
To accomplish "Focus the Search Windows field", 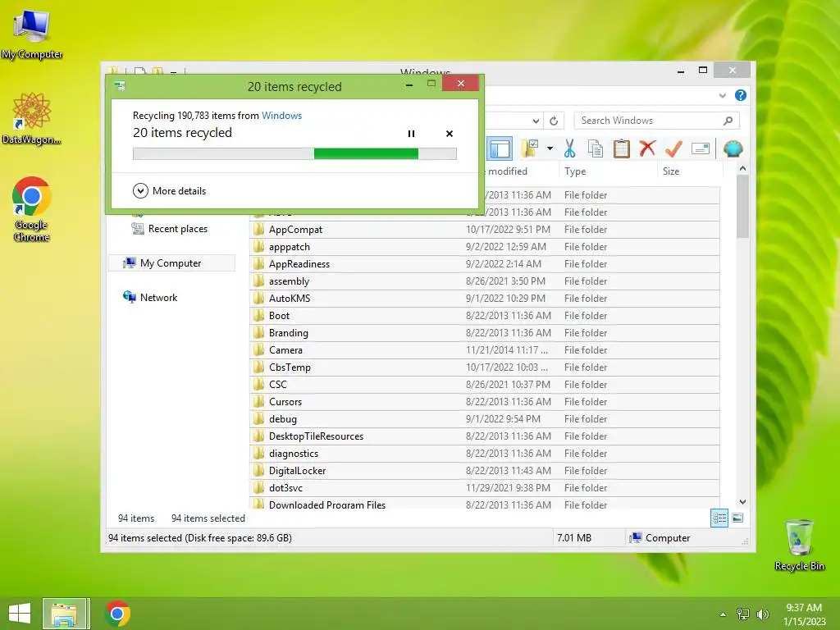I will click(648, 121).
